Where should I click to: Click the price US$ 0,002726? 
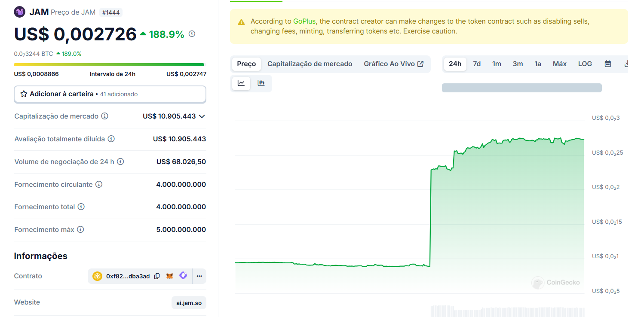(x=75, y=34)
